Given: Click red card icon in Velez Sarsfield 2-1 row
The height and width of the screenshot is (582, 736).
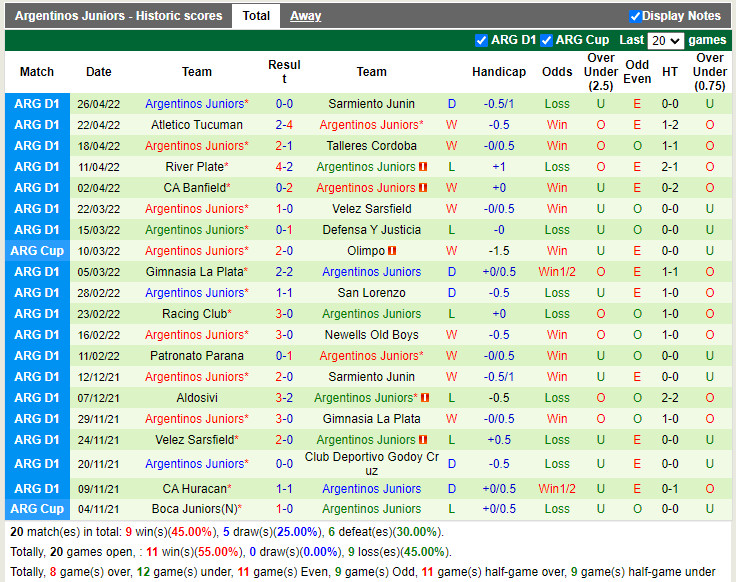Looking at the screenshot, I should (423, 440).
